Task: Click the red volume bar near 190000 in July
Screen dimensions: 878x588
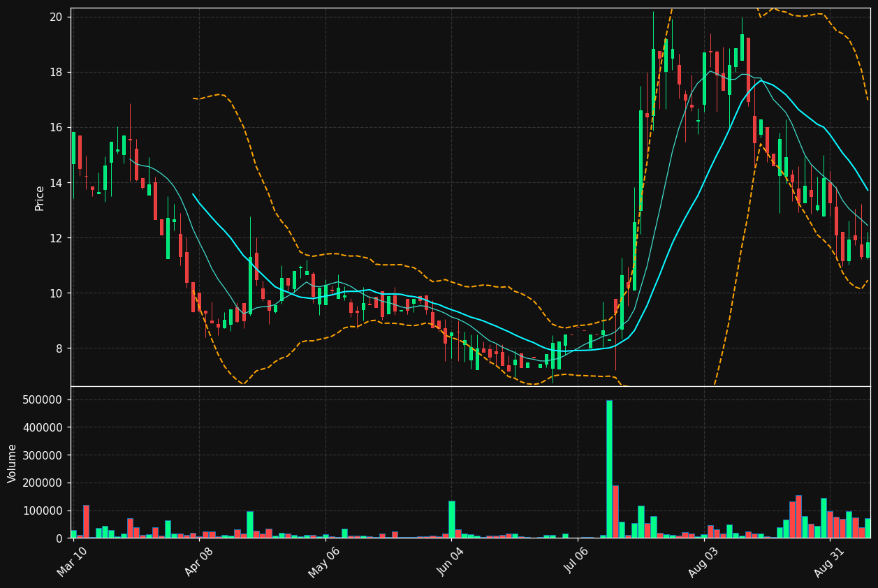Action: [x=615, y=511]
